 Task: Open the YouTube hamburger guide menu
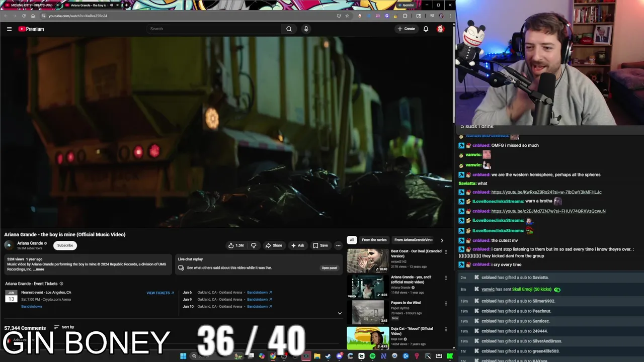click(x=9, y=29)
